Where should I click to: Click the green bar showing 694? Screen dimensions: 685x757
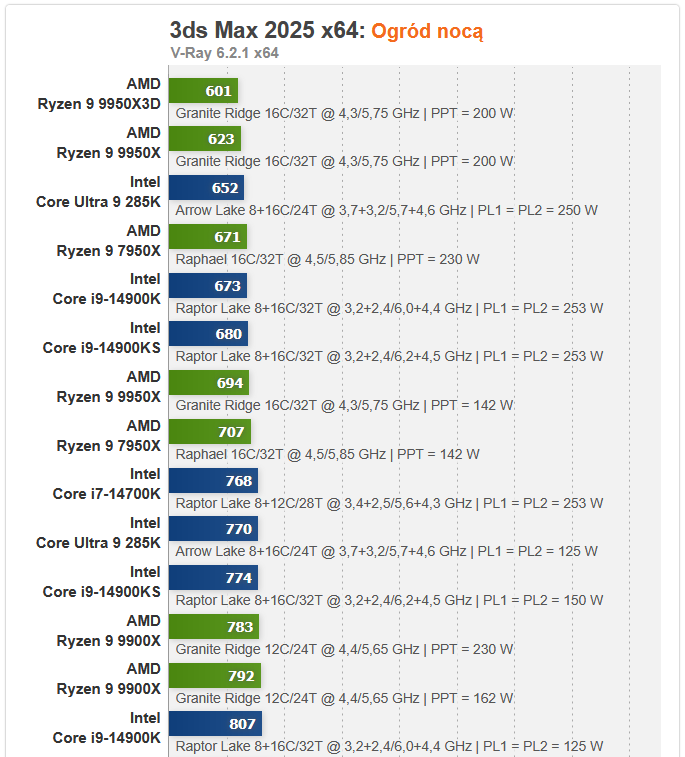point(210,383)
